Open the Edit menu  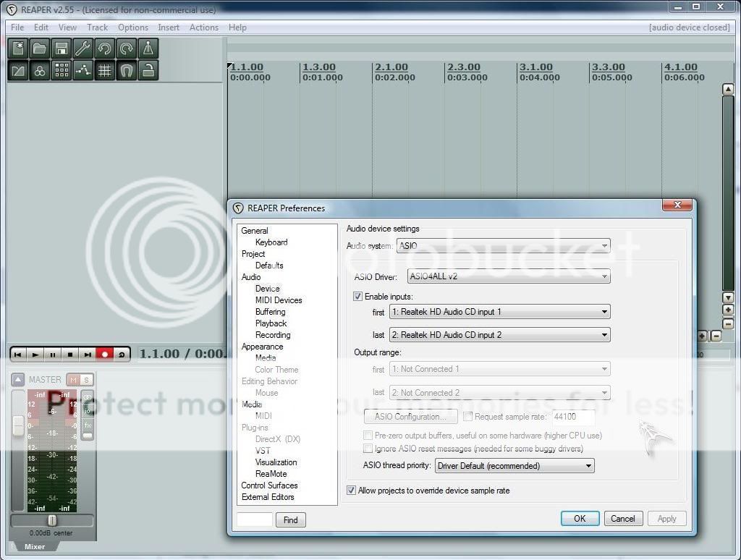click(x=41, y=27)
